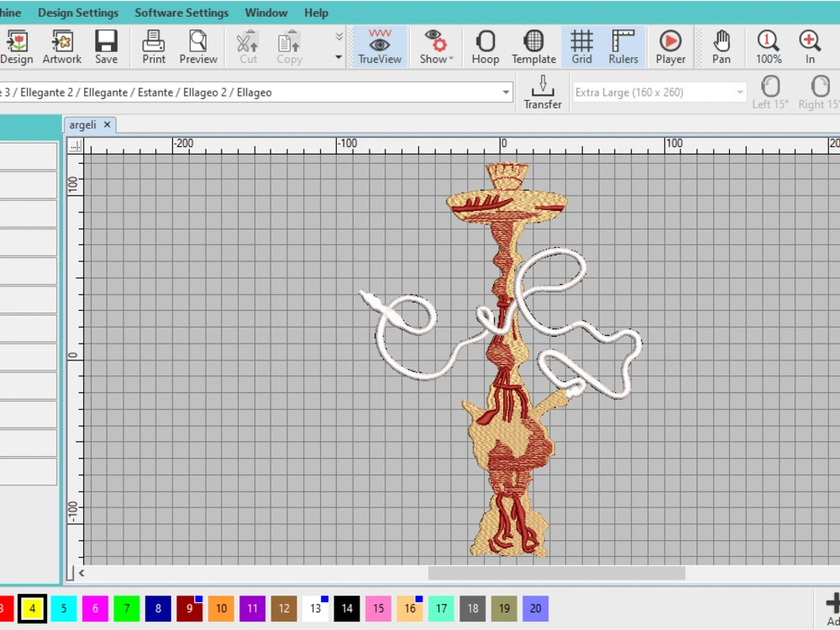This screenshot has width=840, height=630.
Task: Open the Print tool
Action: point(154,47)
